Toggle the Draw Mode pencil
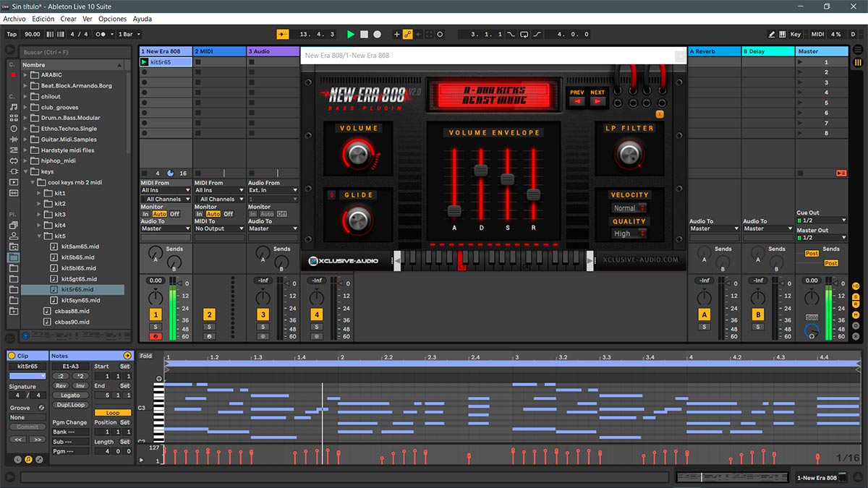The width and height of the screenshot is (868, 488). coord(772,34)
